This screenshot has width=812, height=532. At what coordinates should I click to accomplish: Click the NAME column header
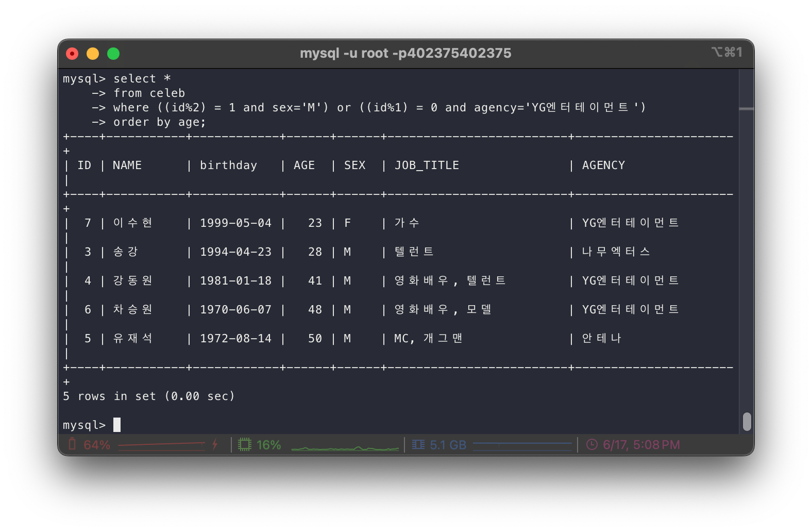[x=127, y=165]
